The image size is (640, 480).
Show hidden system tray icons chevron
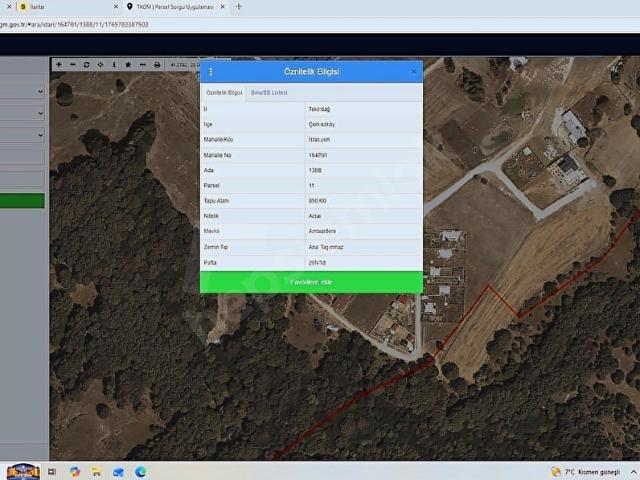(x=634, y=472)
